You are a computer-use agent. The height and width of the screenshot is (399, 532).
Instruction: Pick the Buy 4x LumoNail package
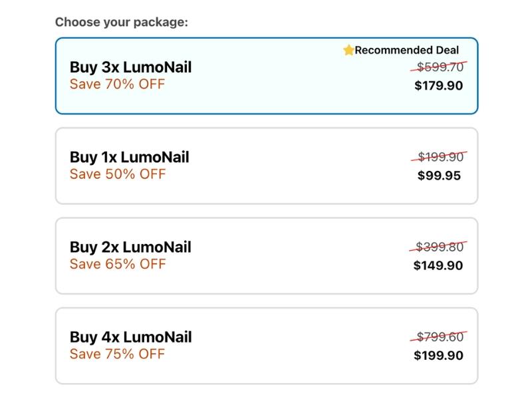(267, 346)
